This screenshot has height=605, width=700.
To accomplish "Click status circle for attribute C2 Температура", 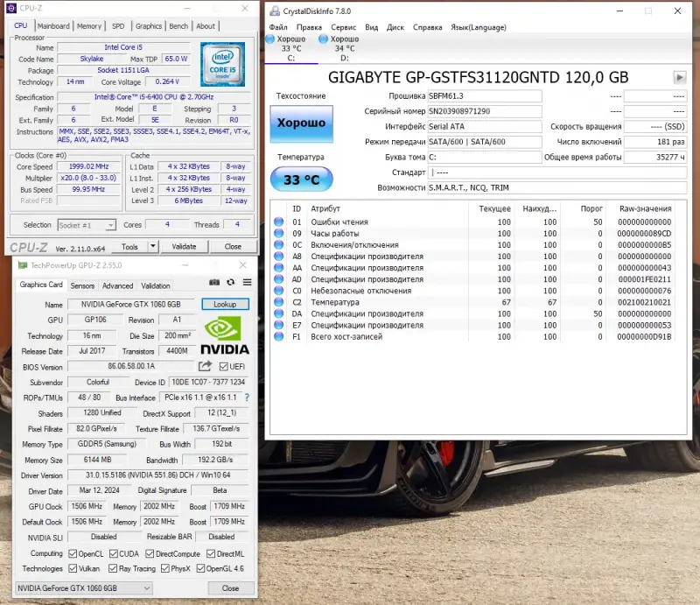I will coord(278,302).
